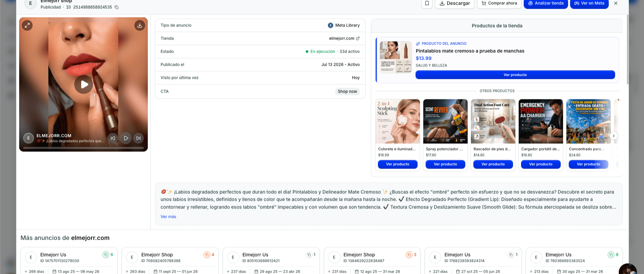
Task: Bookmark this ad
Action: (x=427, y=3)
